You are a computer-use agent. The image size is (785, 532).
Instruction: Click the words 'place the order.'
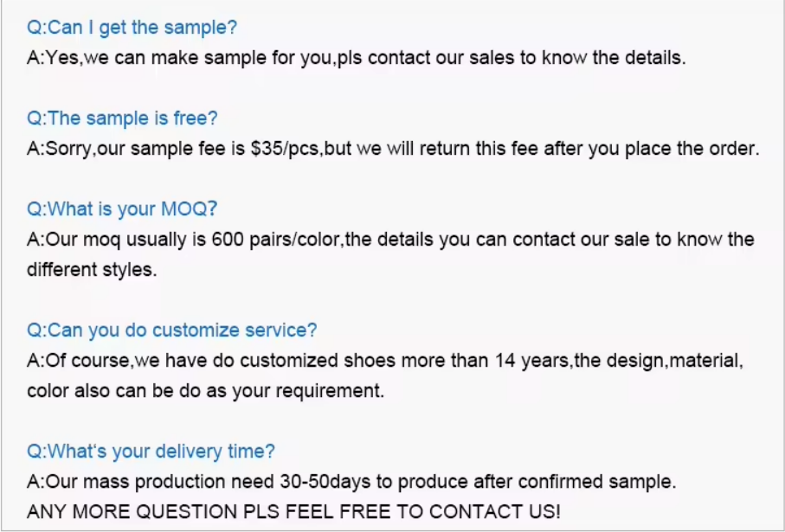pos(693,149)
